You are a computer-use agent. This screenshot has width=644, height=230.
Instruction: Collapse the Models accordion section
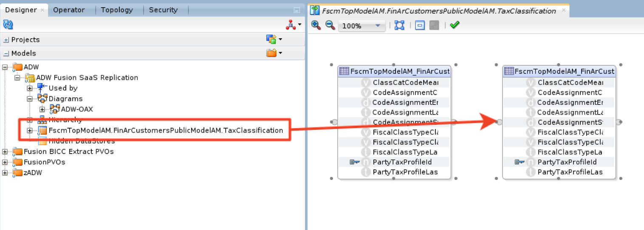click(6, 53)
